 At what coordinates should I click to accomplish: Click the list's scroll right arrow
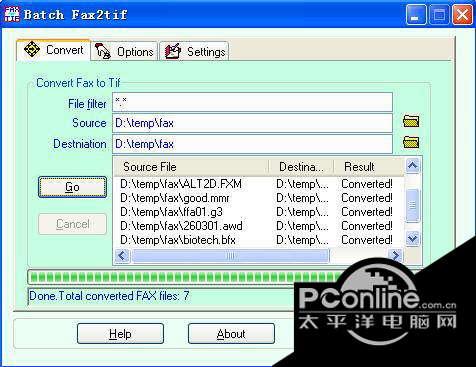(x=396, y=256)
